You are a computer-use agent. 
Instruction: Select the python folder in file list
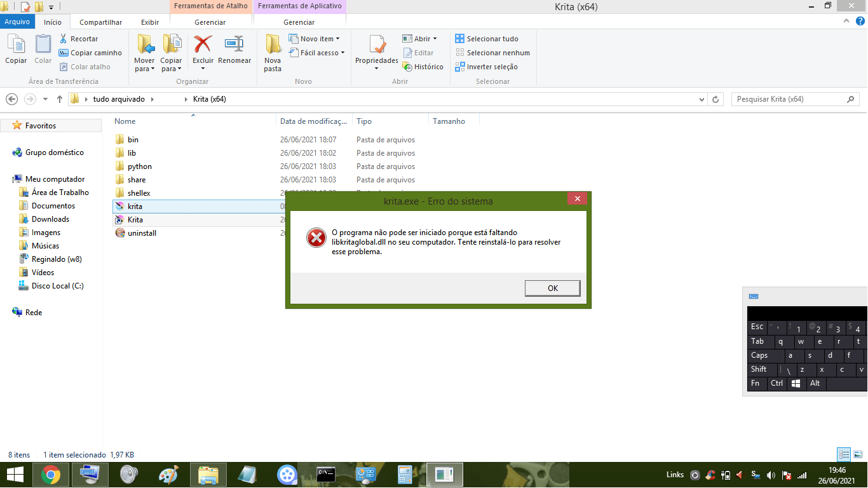coord(140,166)
